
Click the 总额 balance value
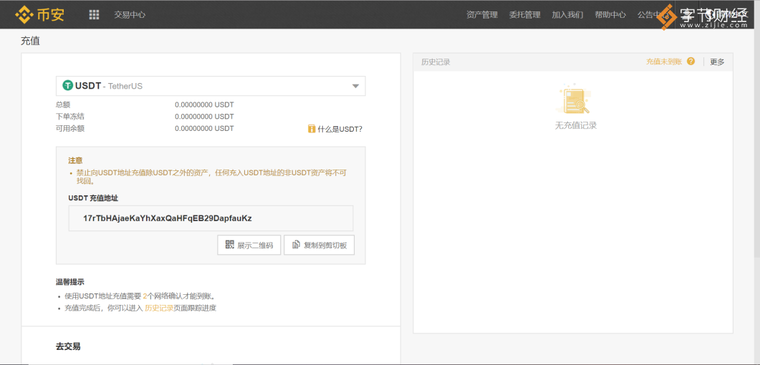(204, 105)
